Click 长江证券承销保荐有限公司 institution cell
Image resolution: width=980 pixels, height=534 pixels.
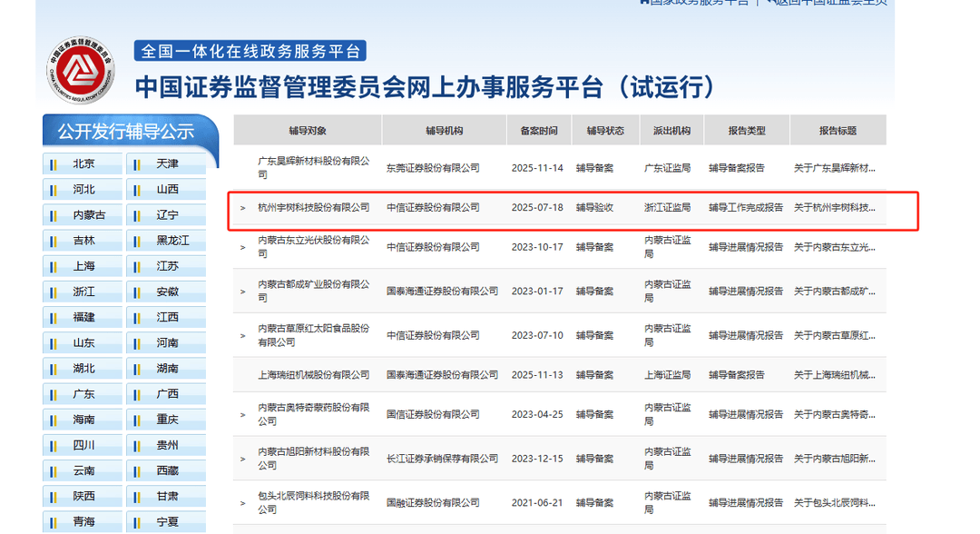click(443, 459)
